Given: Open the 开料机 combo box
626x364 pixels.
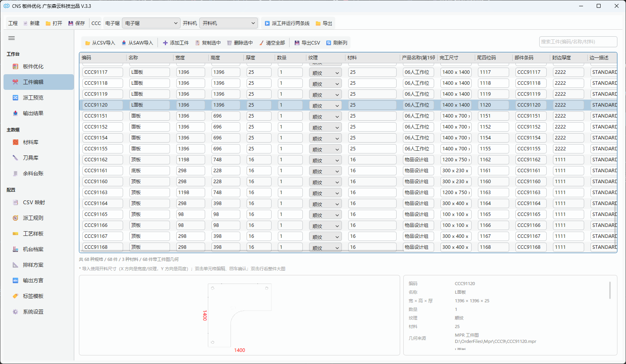Looking at the screenshot, I should click(x=229, y=23).
